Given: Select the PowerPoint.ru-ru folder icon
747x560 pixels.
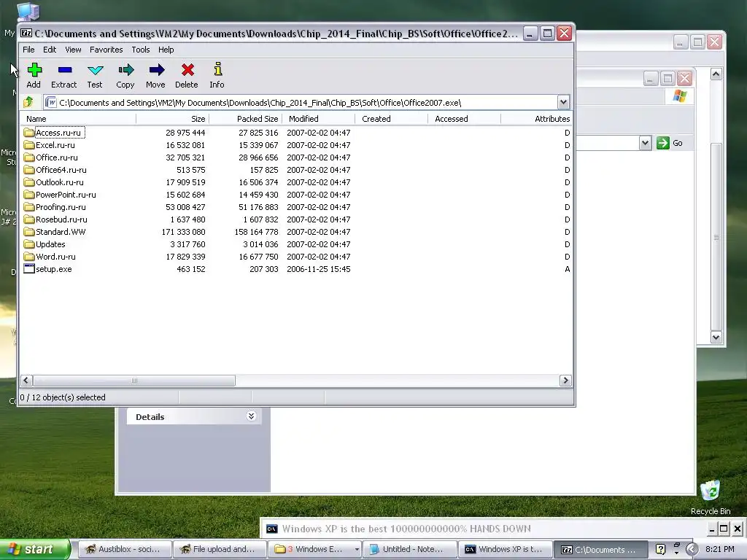Looking at the screenshot, I should pyautogui.click(x=29, y=194).
